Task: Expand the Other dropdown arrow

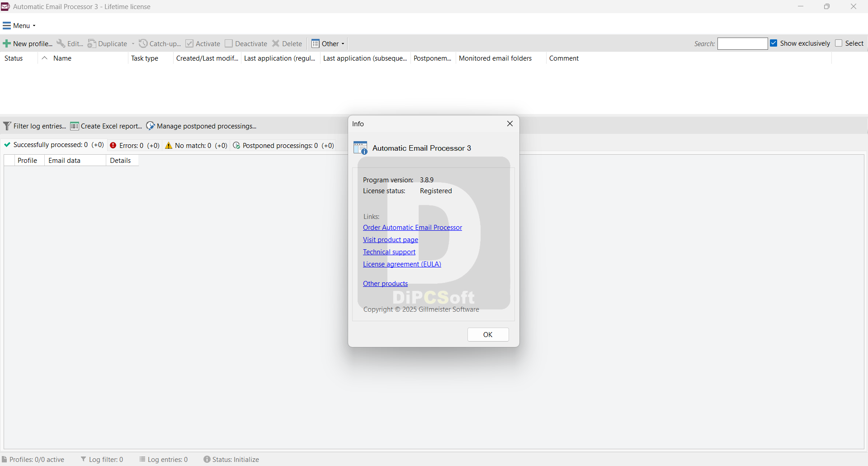Action: (343, 44)
